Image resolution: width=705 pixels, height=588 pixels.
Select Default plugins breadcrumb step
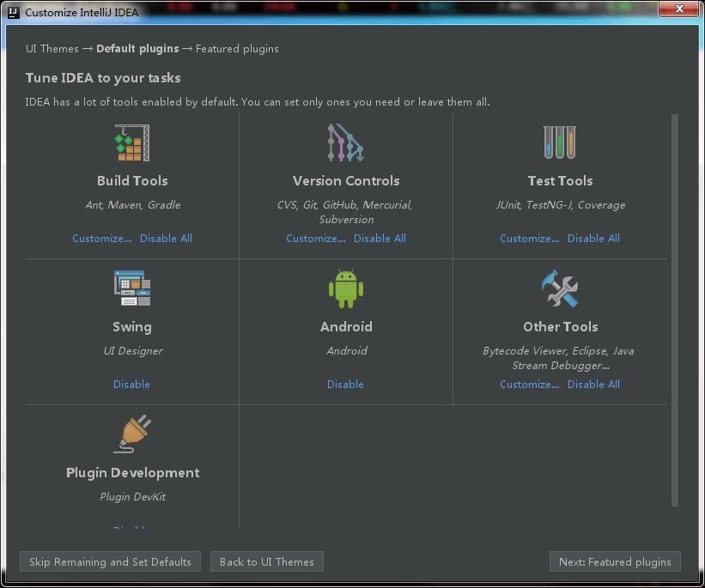[137, 49]
